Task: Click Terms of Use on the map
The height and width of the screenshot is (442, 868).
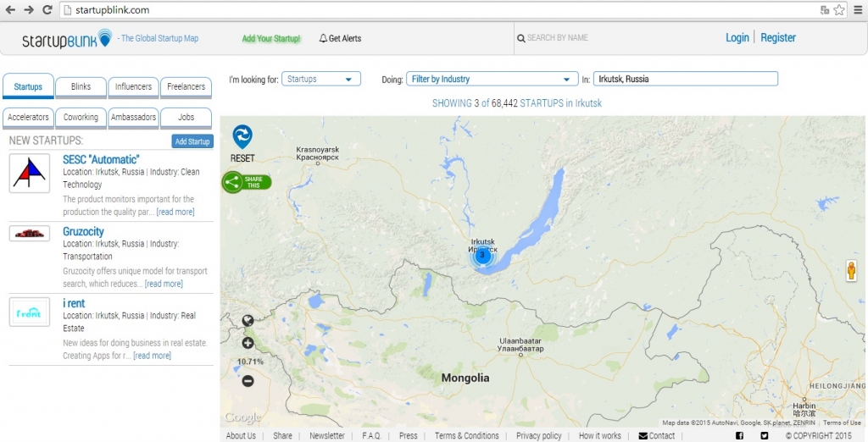Action: (842, 423)
